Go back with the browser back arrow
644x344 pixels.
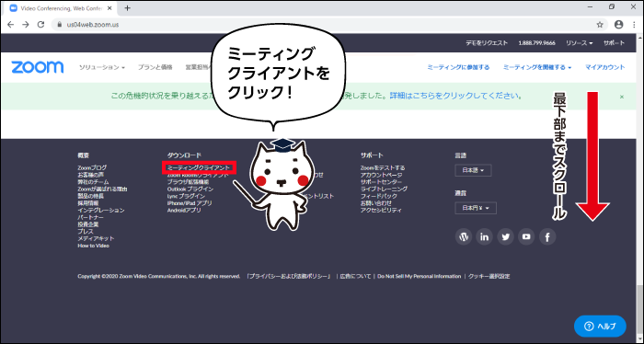[x=11, y=25]
